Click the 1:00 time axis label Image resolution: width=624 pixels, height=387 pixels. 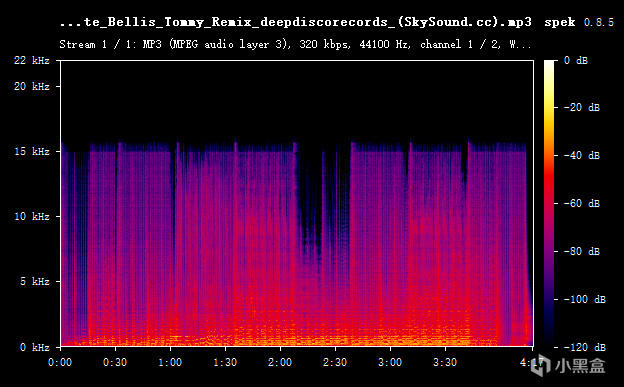[x=170, y=362]
